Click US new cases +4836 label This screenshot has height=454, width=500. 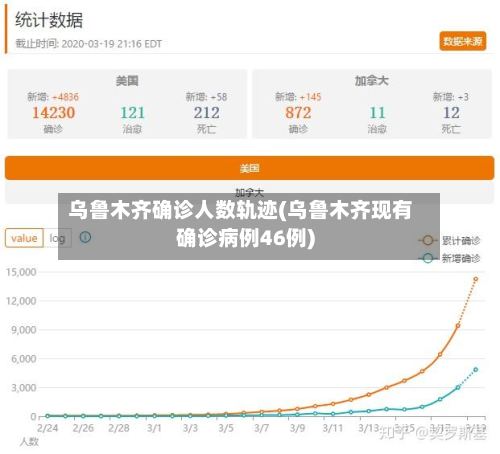[53, 97]
